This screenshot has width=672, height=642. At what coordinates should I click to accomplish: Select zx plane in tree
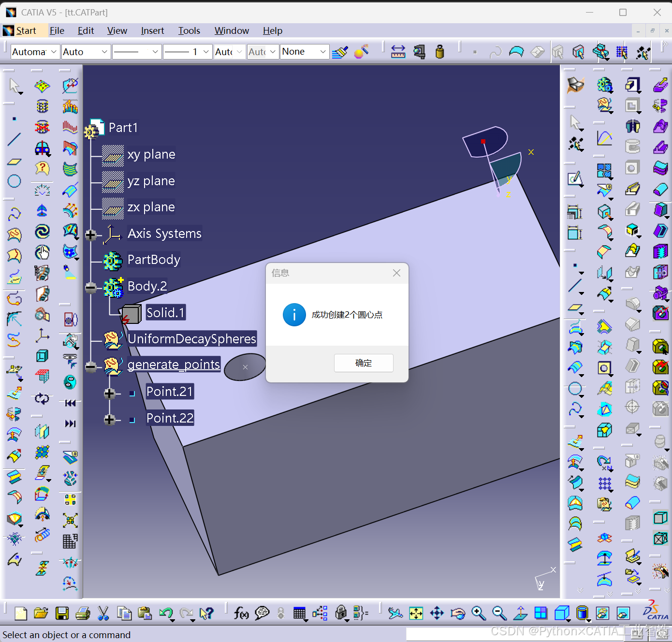coord(151,207)
